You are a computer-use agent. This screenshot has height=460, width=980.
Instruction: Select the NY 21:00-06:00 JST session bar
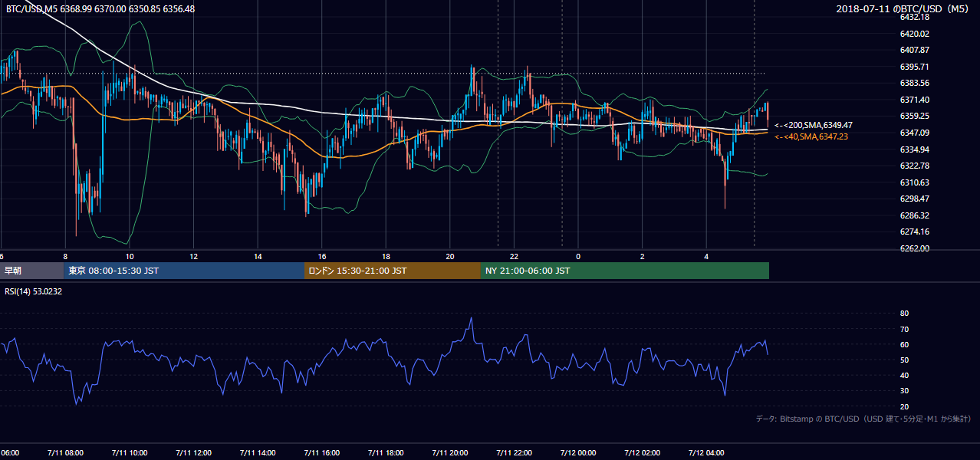click(x=625, y=271)
